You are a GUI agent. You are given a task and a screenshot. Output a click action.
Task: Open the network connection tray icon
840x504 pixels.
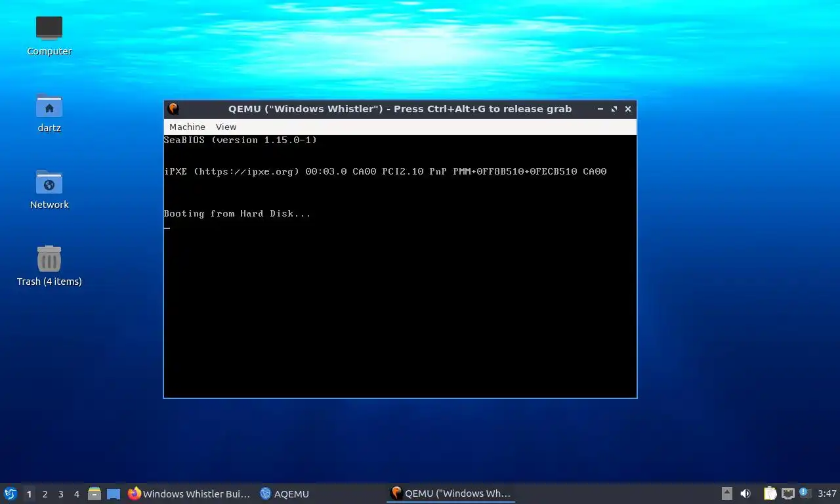click(787, 493)
